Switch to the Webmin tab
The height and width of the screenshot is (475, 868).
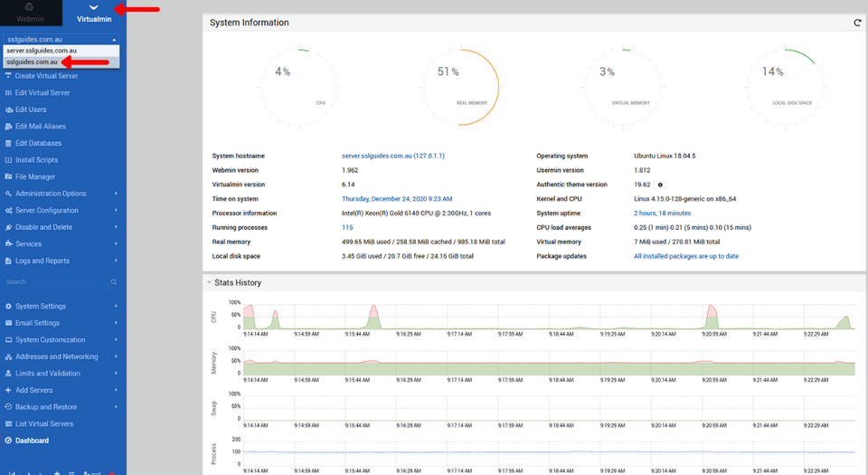(x=30, y=12)
